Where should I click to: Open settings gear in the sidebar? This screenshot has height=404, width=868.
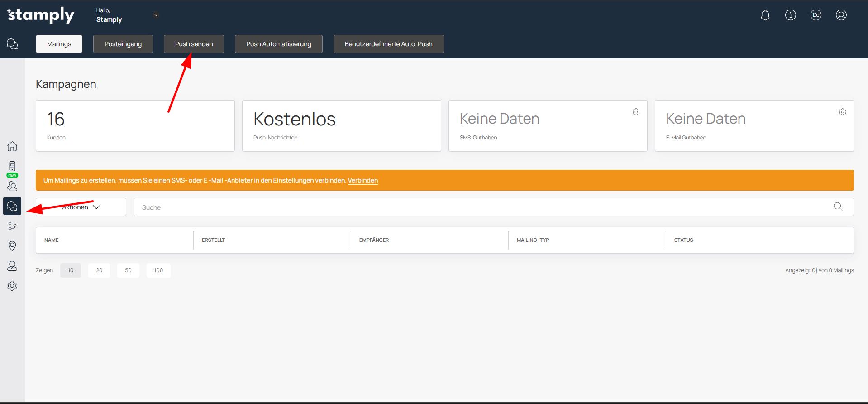click(12, 286)
